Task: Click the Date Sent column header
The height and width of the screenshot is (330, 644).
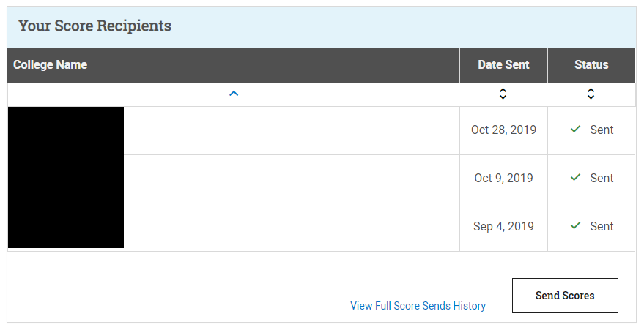Action: (x=503, y=65)
